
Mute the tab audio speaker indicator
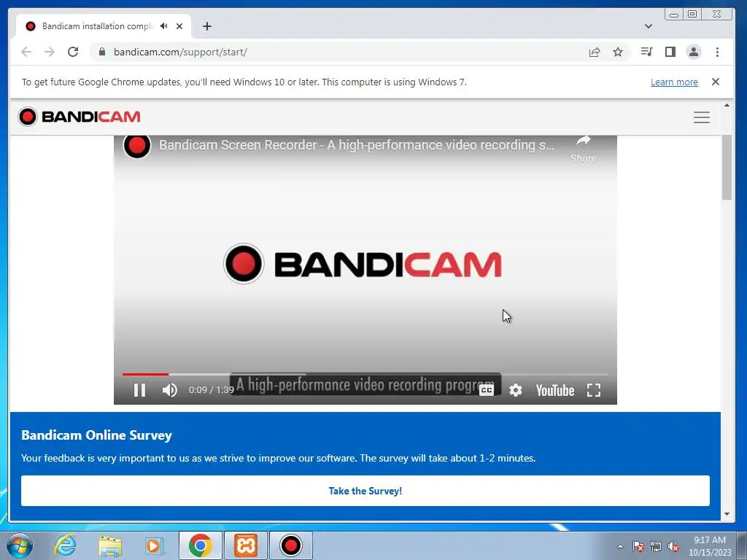point(164,26)
